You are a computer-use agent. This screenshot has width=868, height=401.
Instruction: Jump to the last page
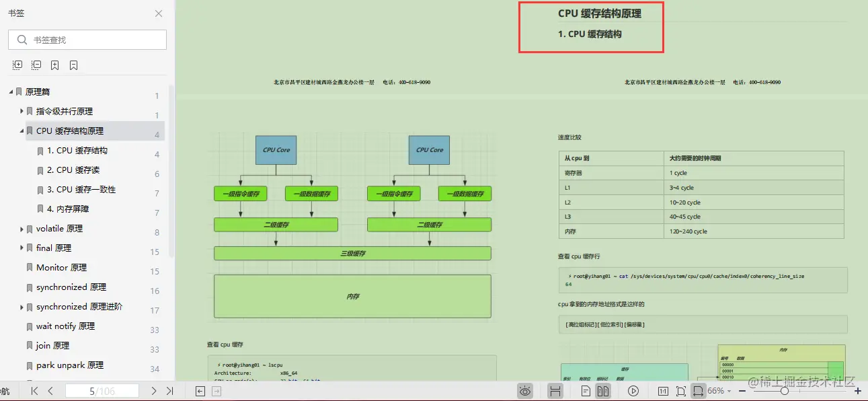(169, 391)
